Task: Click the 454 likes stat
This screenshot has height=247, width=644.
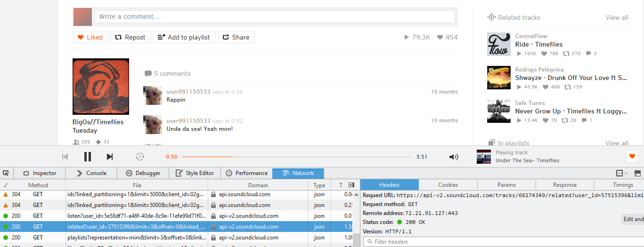Action: (x=448, y=37)
